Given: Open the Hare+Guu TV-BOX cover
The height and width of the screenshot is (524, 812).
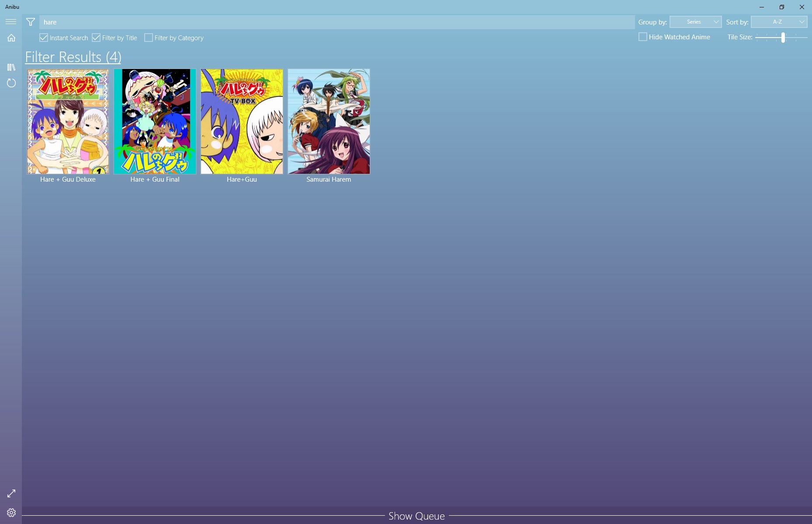Looking at the screenshot, I should point(242,121).
